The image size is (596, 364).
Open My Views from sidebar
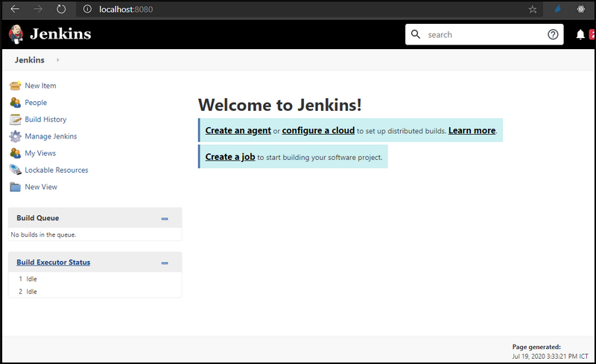(x=40, y=153)
